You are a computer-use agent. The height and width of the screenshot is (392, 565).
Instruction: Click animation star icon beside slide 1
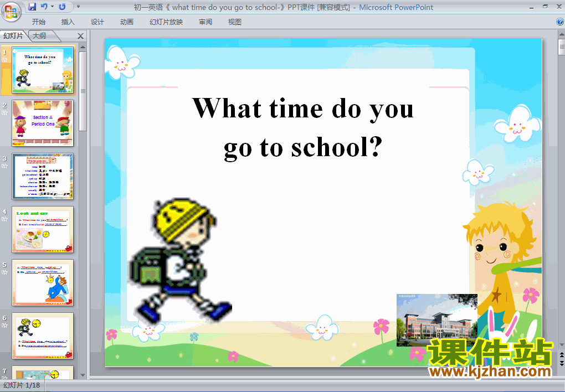point(4,60)
